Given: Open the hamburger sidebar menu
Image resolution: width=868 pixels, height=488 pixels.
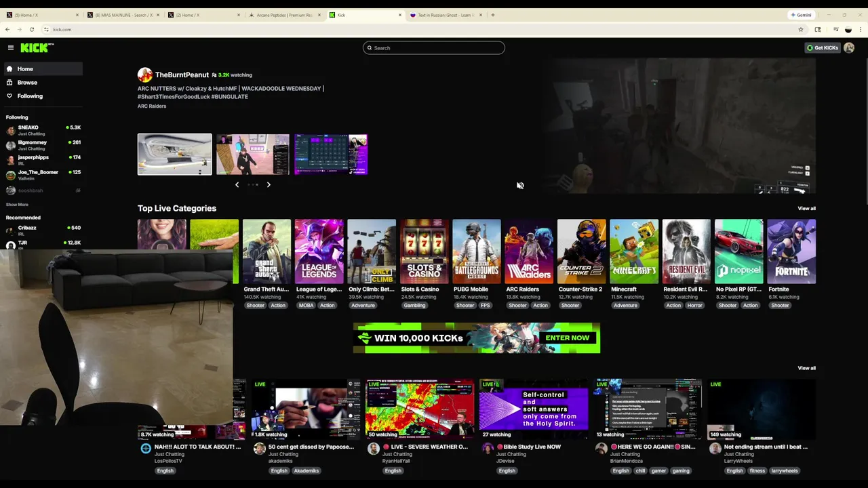Looking at the screenshot, I should tap(11, 47).
